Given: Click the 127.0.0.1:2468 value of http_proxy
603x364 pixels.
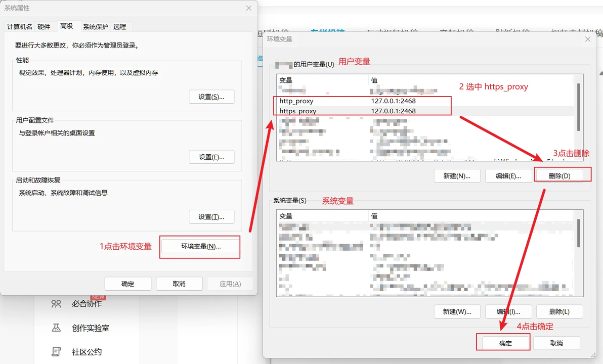Looking at the screenshot, I should click(394, 101).
